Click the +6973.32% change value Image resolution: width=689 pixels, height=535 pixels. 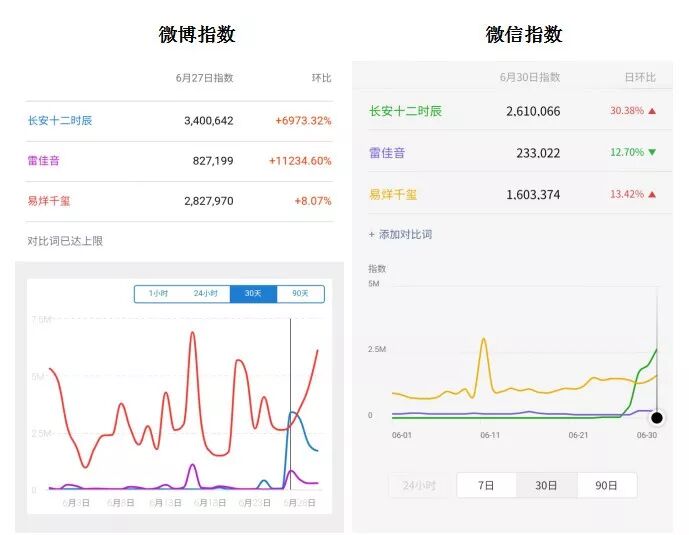point(303,121)
